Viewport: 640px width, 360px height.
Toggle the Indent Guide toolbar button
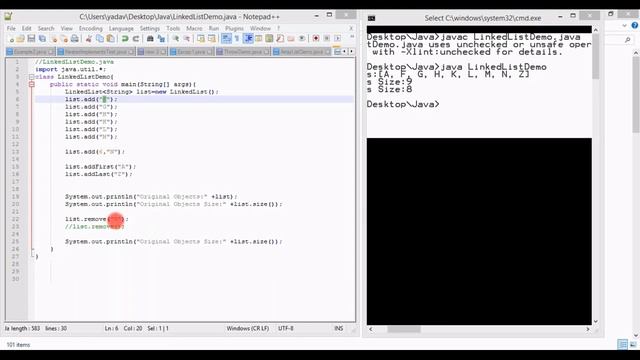pyautogui.click(x=248, y=39)
